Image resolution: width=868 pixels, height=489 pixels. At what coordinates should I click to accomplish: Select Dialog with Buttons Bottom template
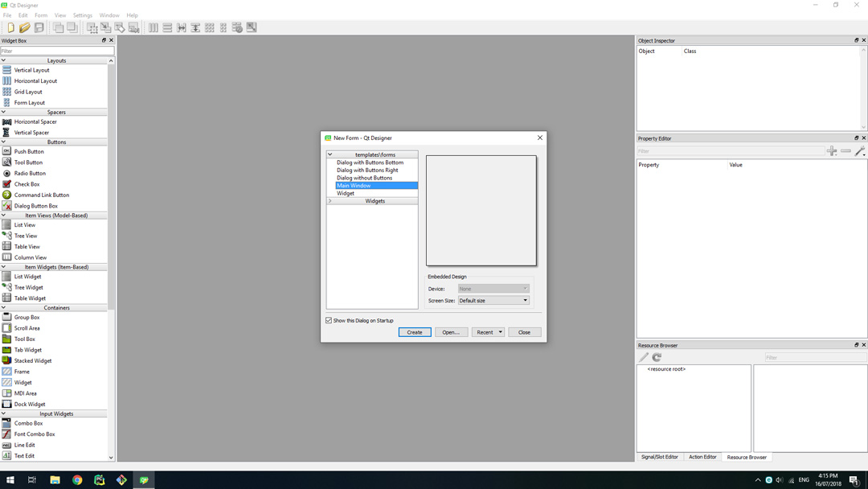370,162
